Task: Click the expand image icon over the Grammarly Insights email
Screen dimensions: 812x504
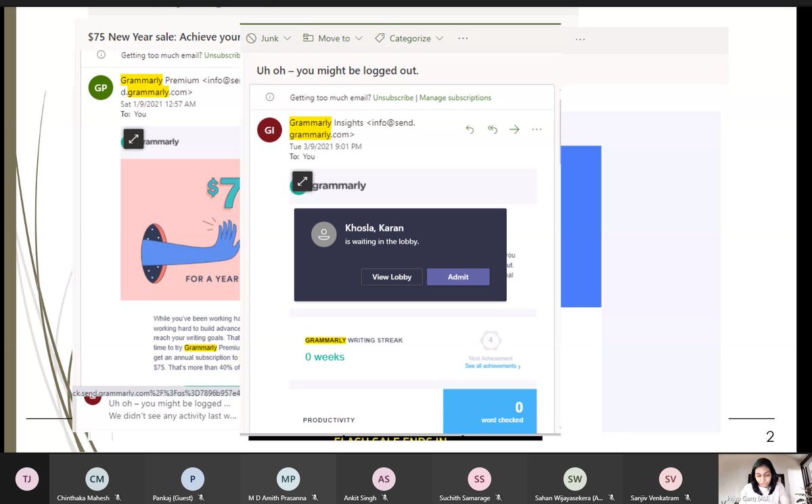Action: (x=302, y=181)
